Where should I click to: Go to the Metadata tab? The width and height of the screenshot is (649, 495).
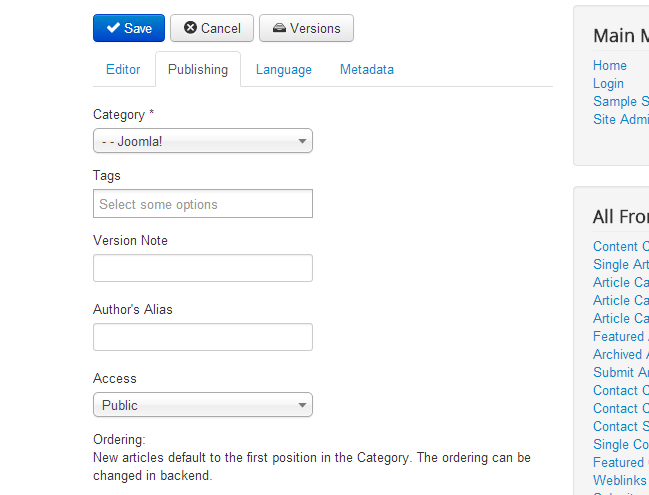coord(366,70)
